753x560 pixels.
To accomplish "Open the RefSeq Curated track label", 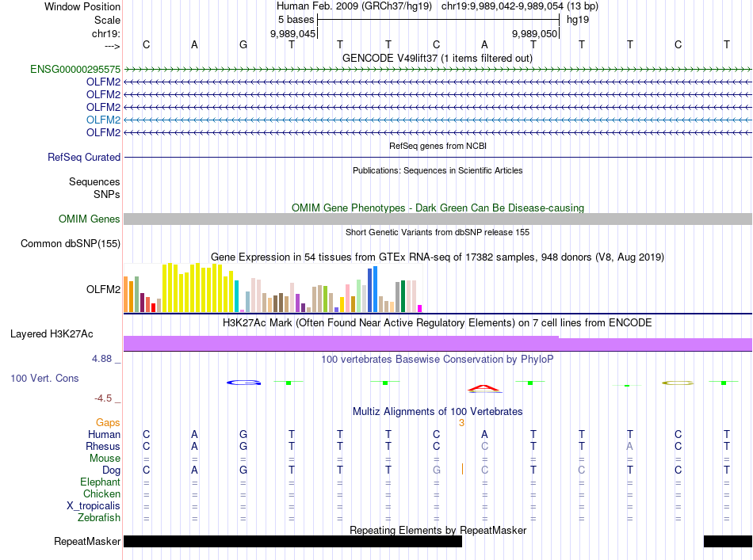I will 84,157.
